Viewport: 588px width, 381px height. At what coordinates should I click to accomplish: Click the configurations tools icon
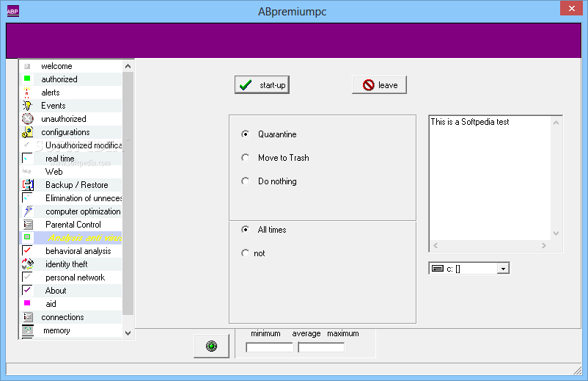tap(27, 131)
